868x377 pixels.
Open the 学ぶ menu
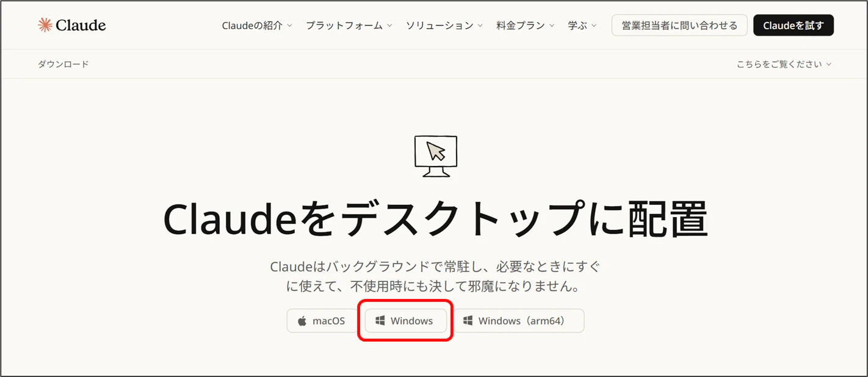point(582,26)
